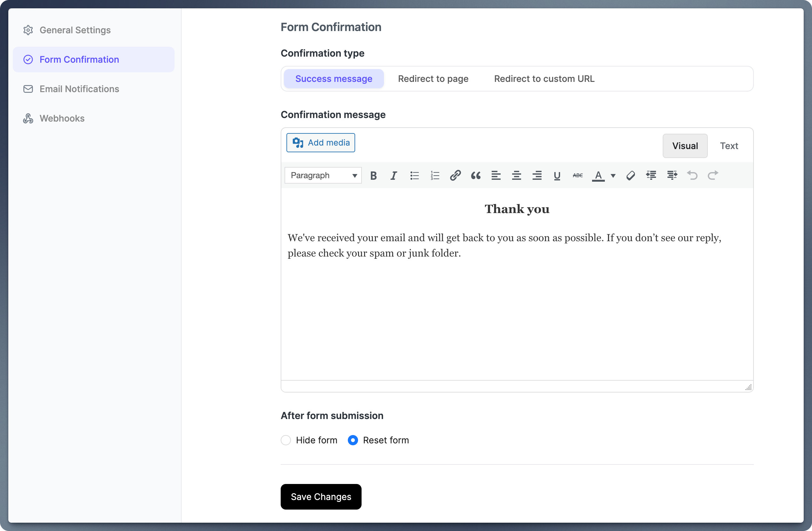Apply italic formatting
Viewport: 812px width, 531px height.
[394, 176]
